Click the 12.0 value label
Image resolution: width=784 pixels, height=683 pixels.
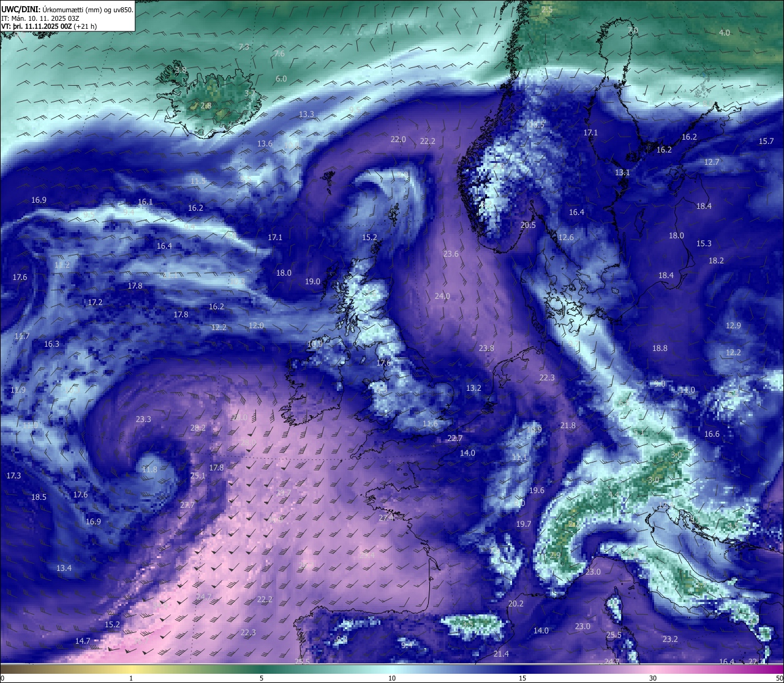[x=256, y=325]
